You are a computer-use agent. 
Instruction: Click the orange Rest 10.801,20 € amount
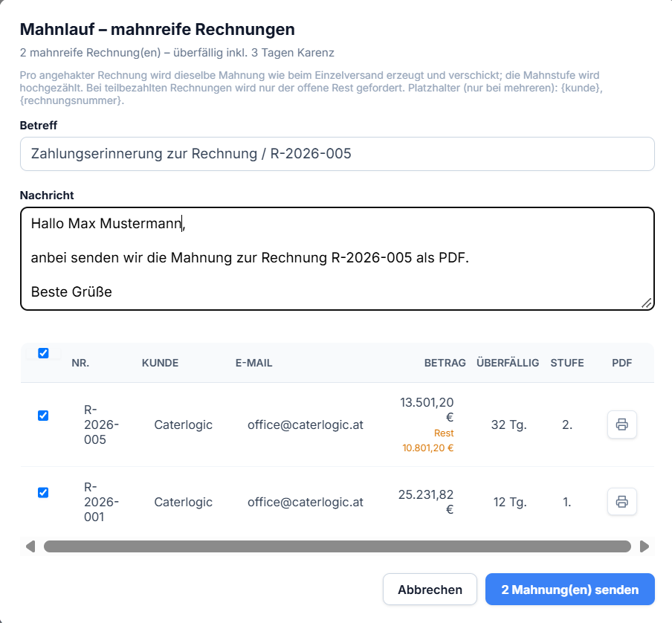pyautogui.click(x=427, y=440)
